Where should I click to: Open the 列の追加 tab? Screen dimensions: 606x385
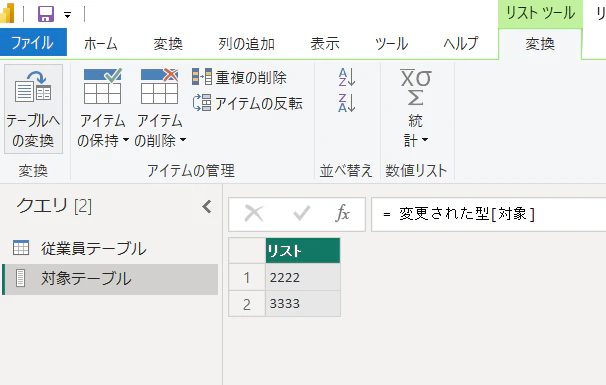(246, 44)
